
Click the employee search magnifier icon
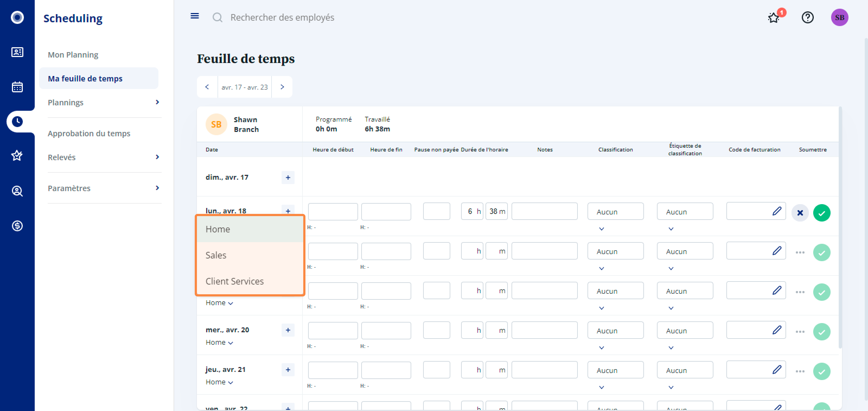(217, 17)
